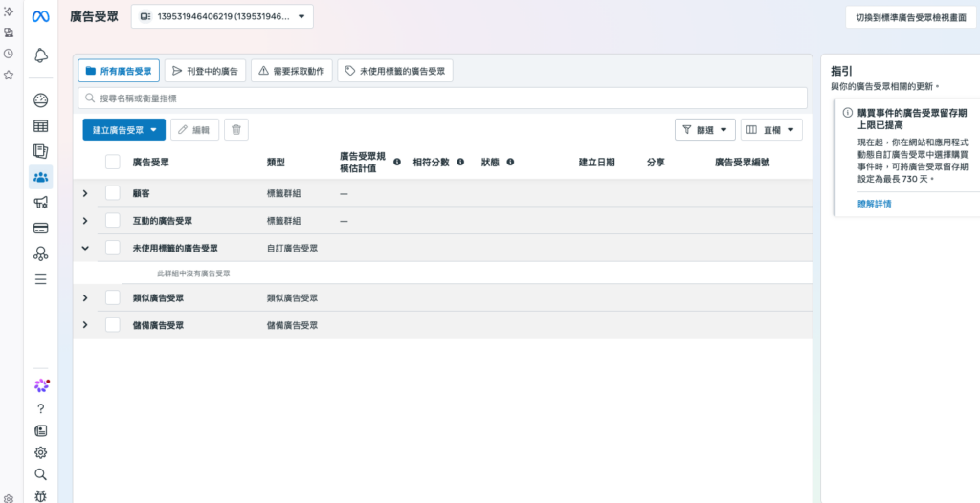Open the 直欄 columns dropdown
Viewport: 980px width, 503px height.
coord(771,129)
